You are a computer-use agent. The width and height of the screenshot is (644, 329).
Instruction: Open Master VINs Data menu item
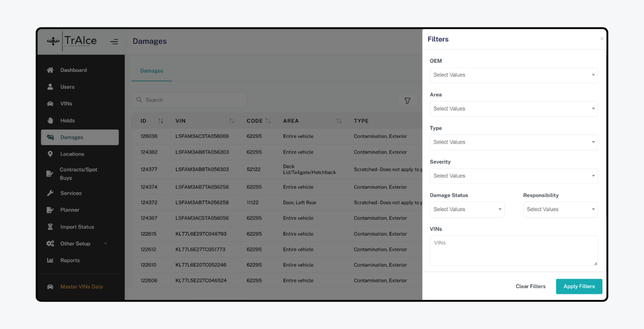pyautogui.click(x=81, y=287)
